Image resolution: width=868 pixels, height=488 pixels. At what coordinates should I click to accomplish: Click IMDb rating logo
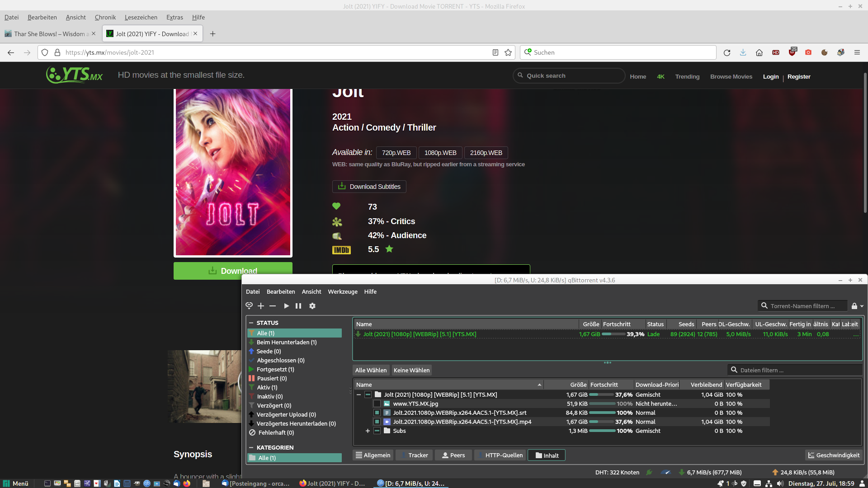pyautogui.click(x=341, y=250)
